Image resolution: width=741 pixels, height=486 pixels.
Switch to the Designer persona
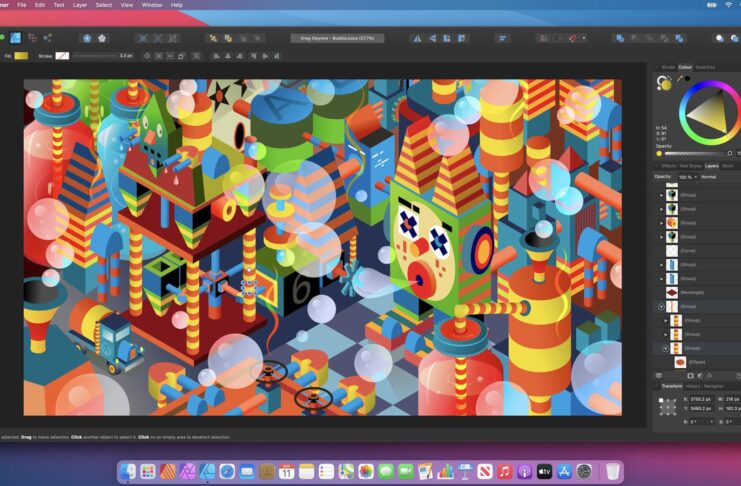16,38
